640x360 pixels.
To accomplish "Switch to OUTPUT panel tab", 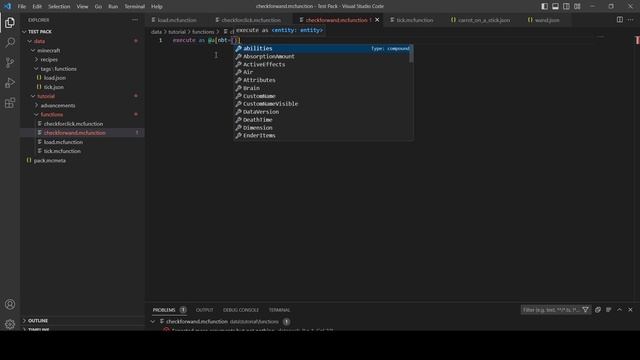I will coord(204,310).
